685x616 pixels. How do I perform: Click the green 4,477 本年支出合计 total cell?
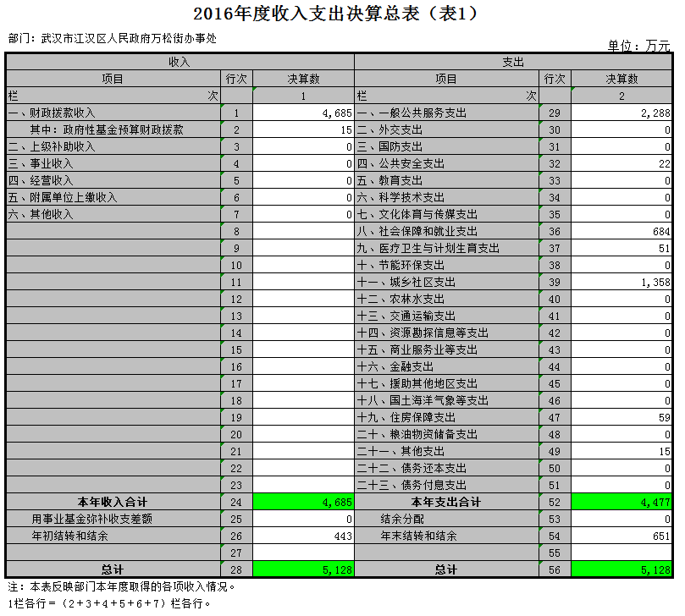click(621, 502)
